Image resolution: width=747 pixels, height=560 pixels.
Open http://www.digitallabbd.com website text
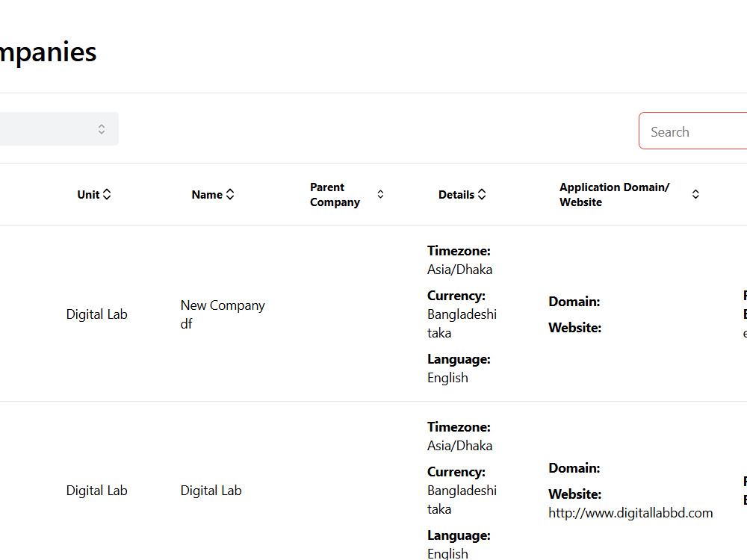click(x=630, y=513)
